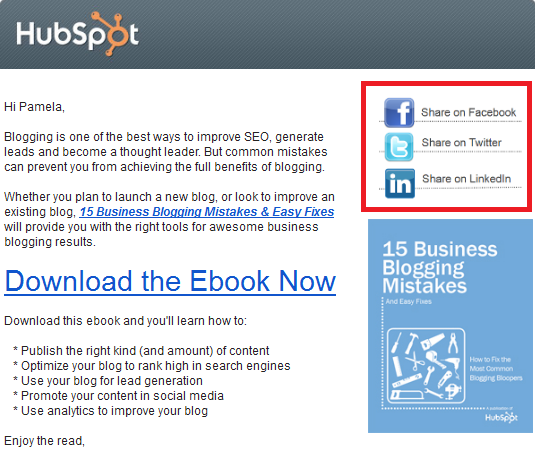Click the And Easy Fixes subtitle on the cover
This screenshot has height=451, width=535.
[x=408, y=302]
